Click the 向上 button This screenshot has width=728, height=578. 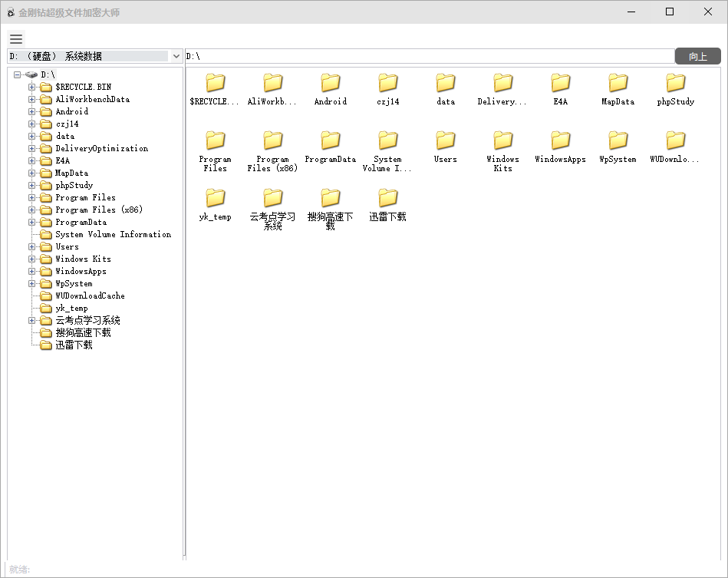click(697, 56)
